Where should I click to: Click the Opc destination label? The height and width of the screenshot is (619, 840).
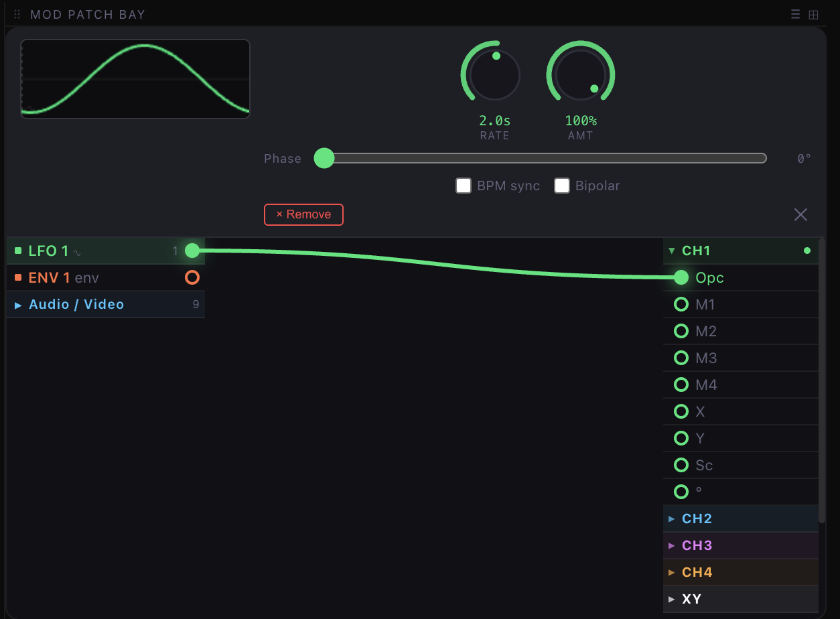click(710, 277)
